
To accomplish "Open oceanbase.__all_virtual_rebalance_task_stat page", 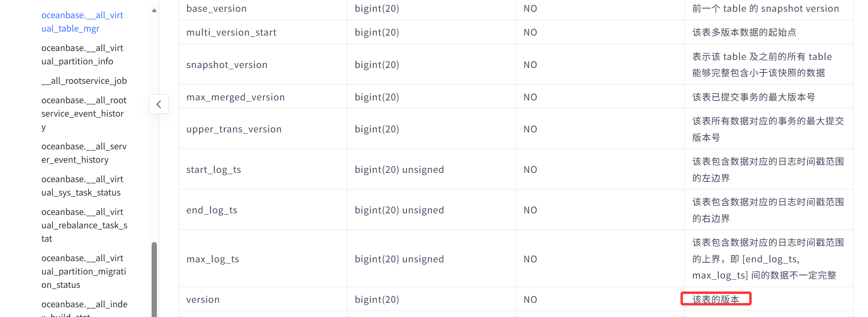I will pos(84,225).
